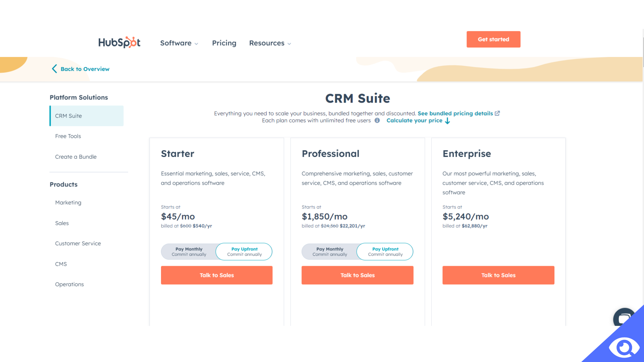The height and width of the screenshot is (362, 644).
Task: Click the external link icon next to bundled pricing details
Action: pyautogui.click(x=498, y=113)
